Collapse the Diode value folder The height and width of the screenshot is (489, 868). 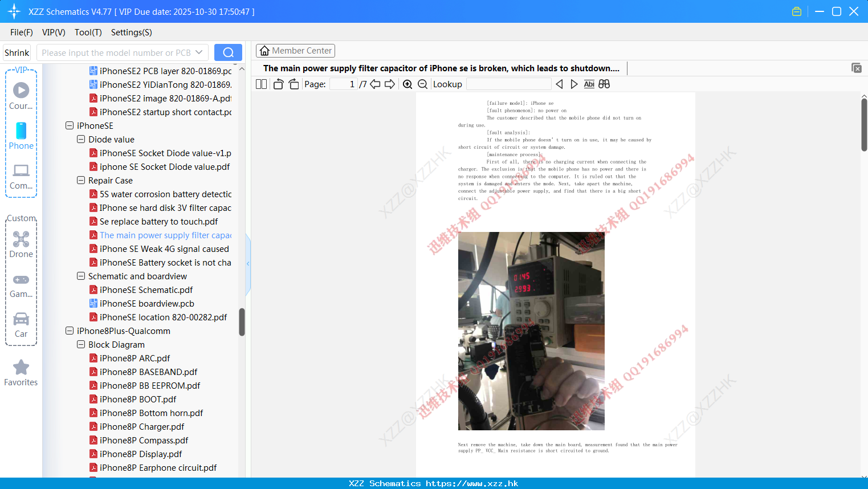[81, 139]
